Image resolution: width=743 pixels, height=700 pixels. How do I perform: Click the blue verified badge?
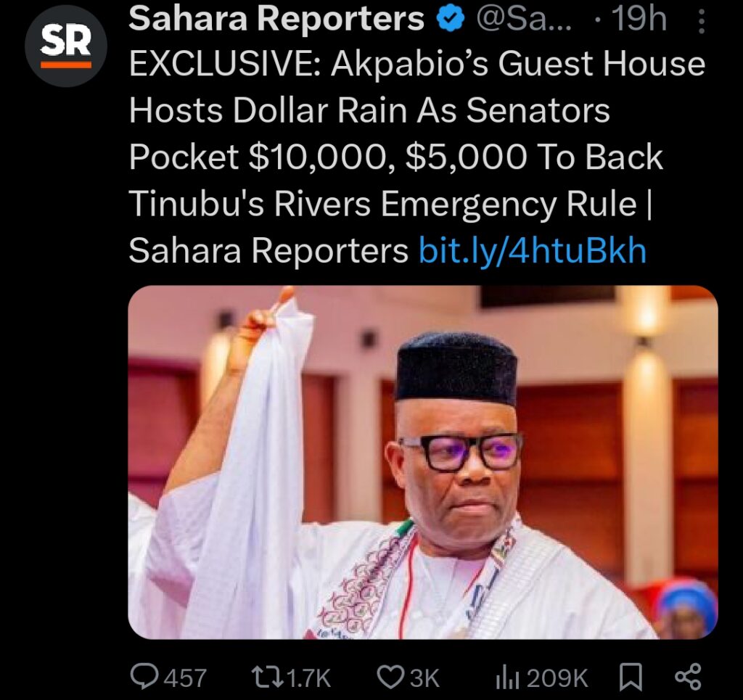click(x=450, y=20)
